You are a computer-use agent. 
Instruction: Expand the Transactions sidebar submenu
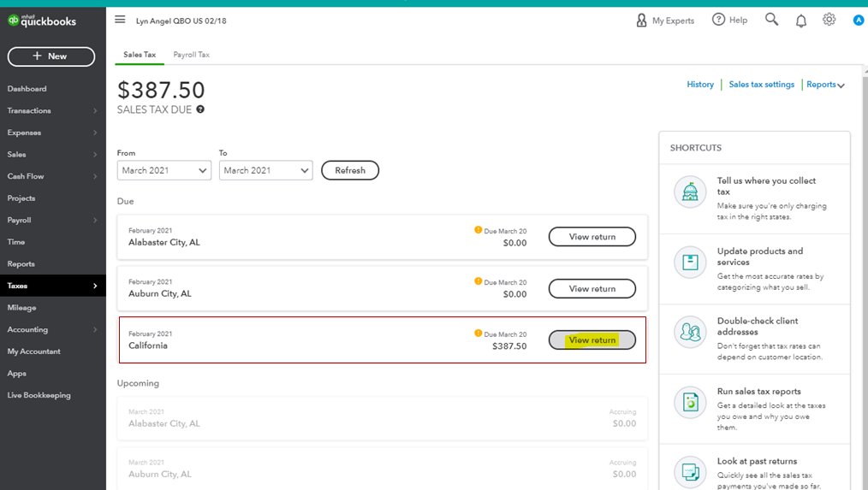tap(95, 110)
